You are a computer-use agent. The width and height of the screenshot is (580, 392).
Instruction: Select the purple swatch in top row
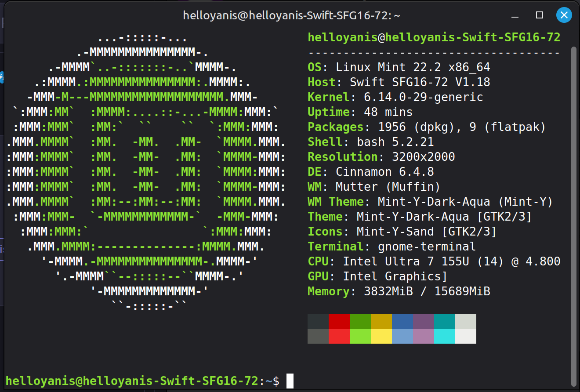[423, 321]
